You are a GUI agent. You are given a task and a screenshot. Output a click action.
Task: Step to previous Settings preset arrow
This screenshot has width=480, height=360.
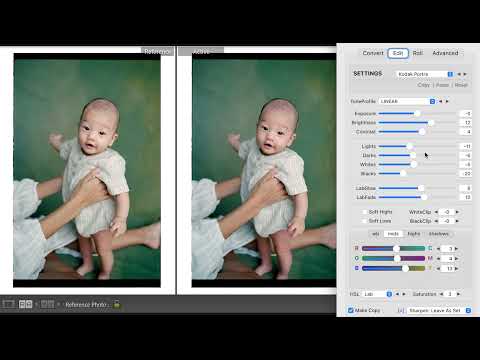[459, 74]
